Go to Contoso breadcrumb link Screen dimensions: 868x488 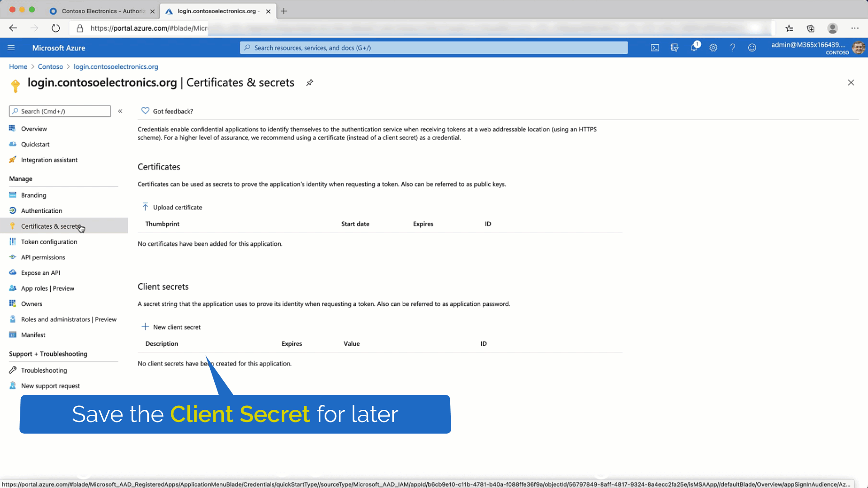(50, 67)
